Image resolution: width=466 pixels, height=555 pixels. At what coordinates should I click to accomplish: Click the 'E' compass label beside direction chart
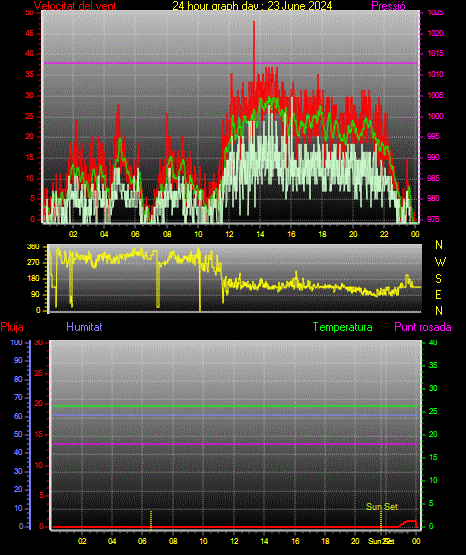[438, 295]
